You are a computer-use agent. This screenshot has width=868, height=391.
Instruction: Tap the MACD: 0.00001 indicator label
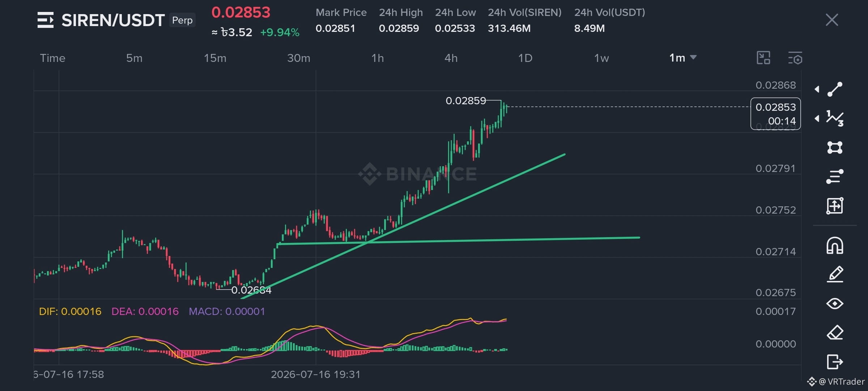(227, 311)
